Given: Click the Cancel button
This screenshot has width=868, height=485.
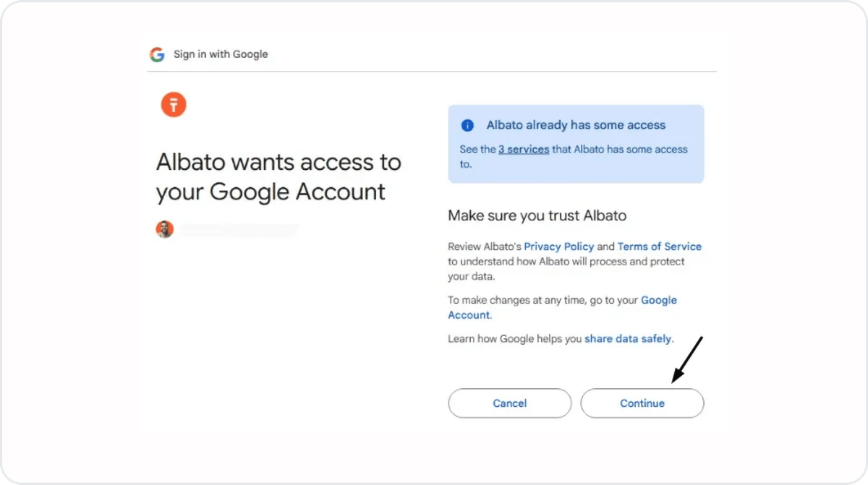Looking at the screenshot, I should pos(510,403).
